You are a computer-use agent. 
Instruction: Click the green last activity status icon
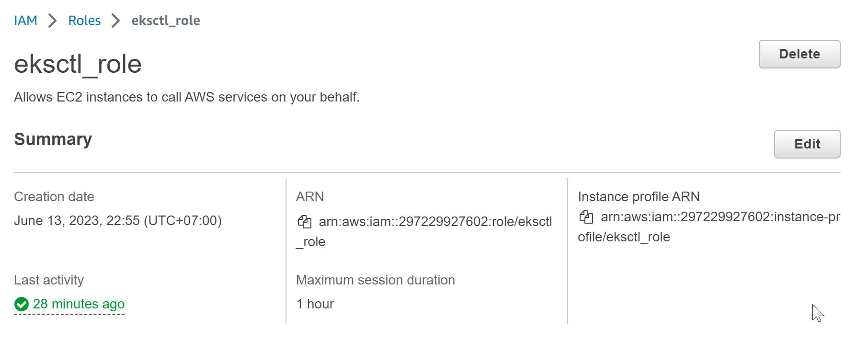tap(21, 304)
